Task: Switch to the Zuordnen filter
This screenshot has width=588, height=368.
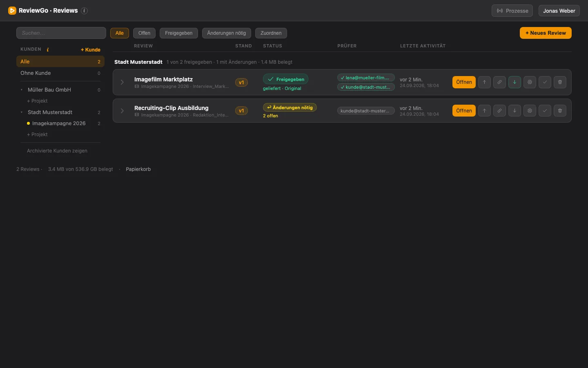Action: (271, 33)
